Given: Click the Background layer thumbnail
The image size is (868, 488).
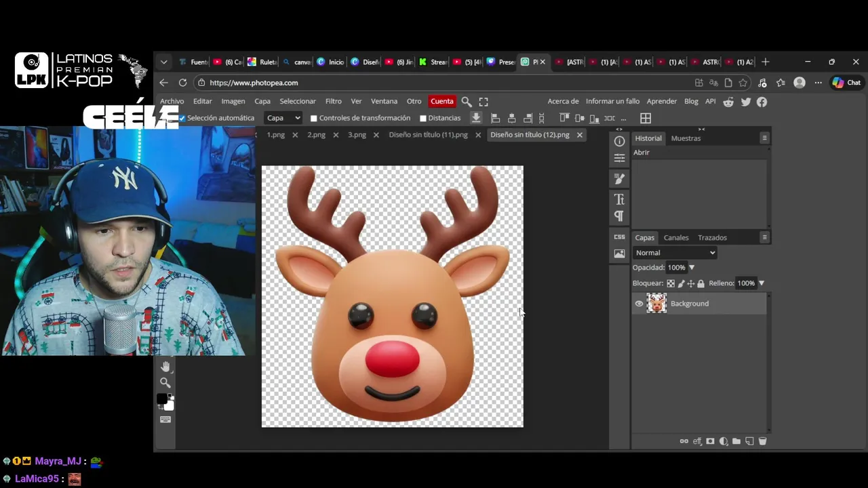Looking at the screenshot, I should [656, 303].
